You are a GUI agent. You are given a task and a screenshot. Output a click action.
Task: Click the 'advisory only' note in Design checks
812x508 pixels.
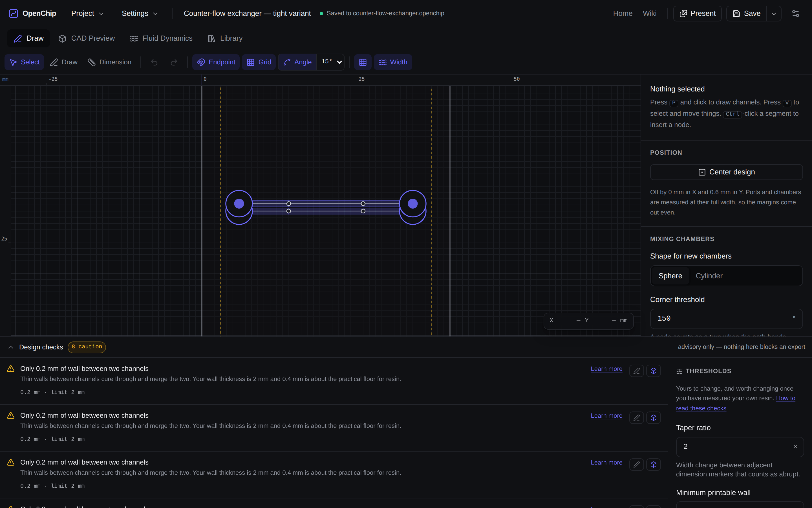(741, 347)
